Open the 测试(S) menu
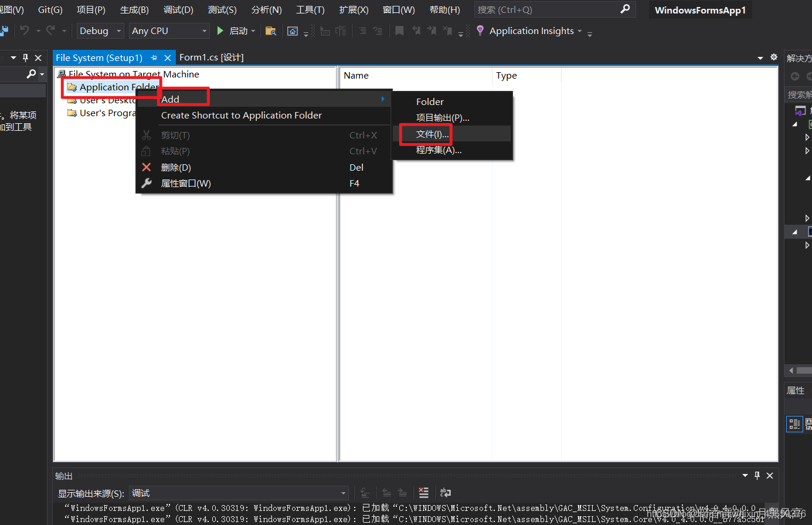The image size is (812, 525). pos(222,10)
